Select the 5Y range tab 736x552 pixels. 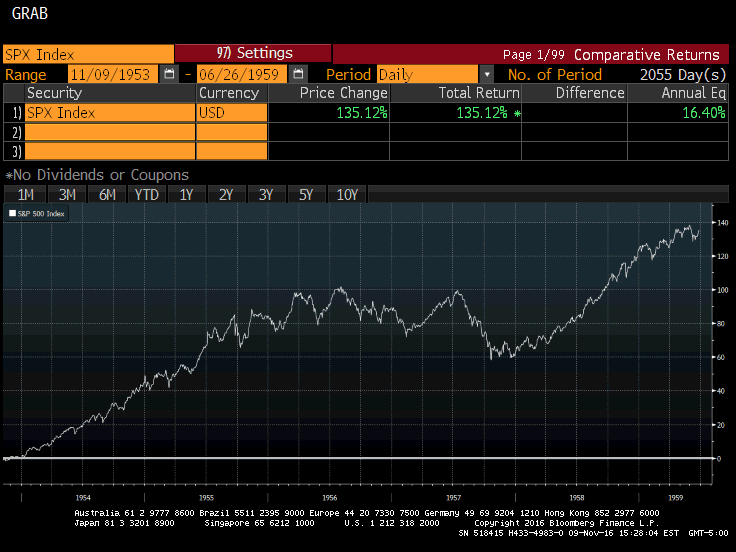pos(306,194)
